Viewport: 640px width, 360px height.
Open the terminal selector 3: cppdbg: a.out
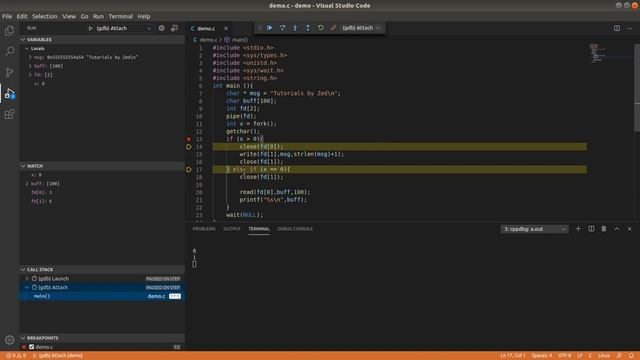[534, 229]
